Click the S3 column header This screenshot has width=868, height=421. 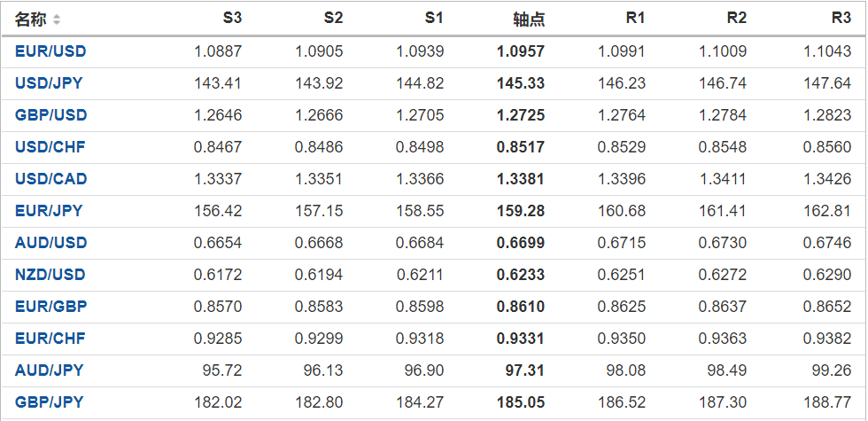click(232, 19)
